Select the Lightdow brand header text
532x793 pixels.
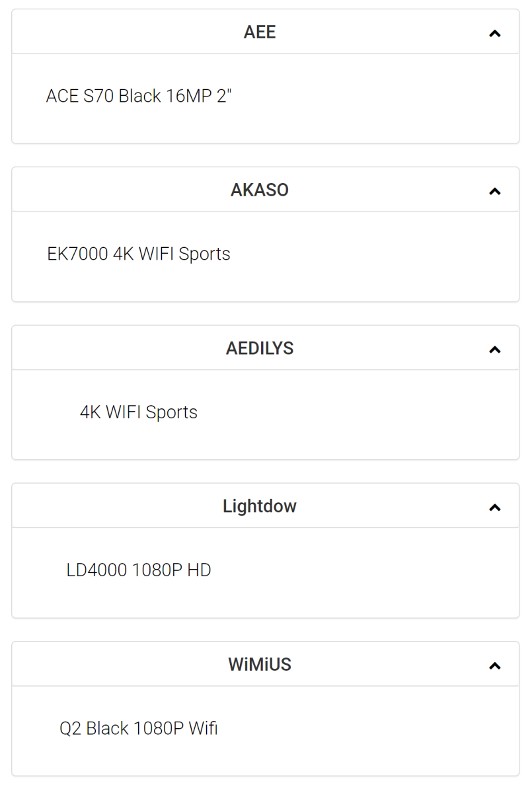[x=260, y=506]
